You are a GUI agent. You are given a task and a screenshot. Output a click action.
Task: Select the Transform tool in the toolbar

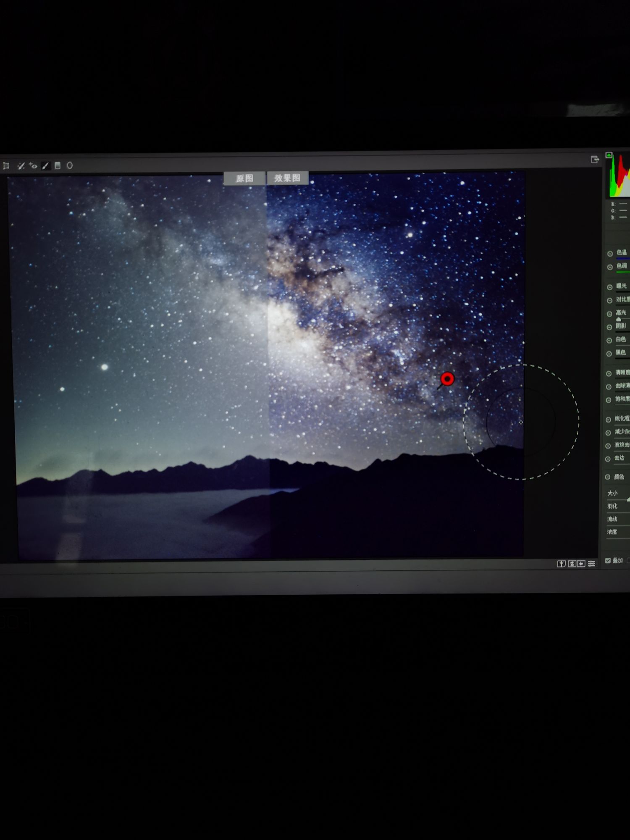point(6,166)
